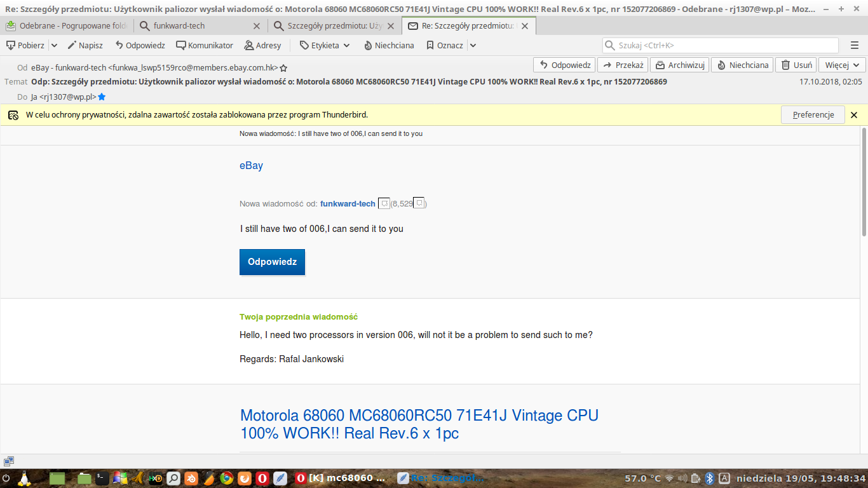Image resolution: width=868 pixels, height=488 pixels.
Task: Close the active Re: Szczegóły przedmiotu tab
Action: point(525,26)
